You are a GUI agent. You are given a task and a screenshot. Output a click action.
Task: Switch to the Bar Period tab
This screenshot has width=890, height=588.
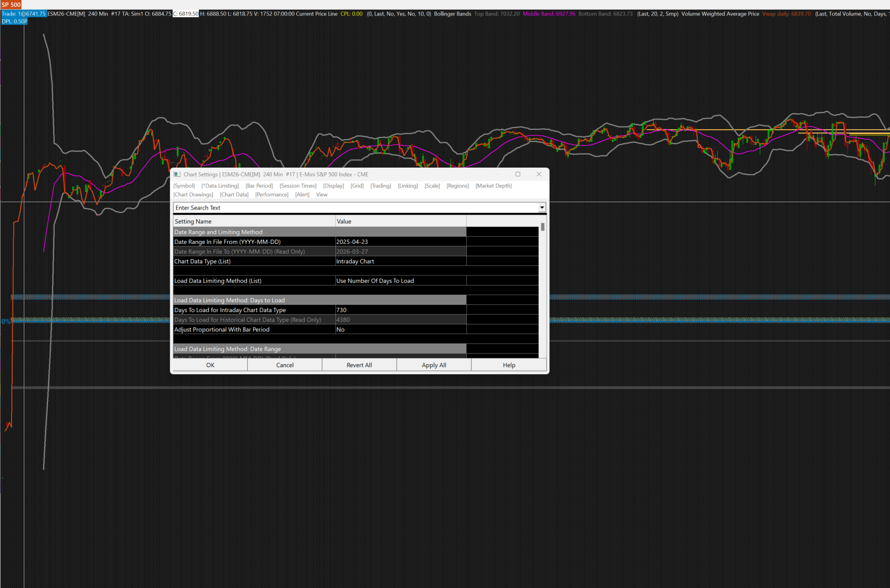point(259,186)
